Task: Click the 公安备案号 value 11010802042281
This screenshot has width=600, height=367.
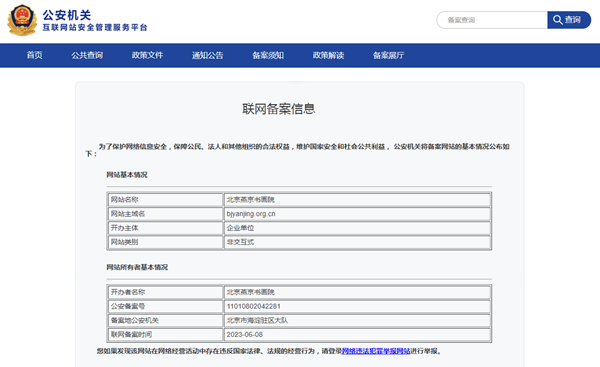Action: [253, 306]
